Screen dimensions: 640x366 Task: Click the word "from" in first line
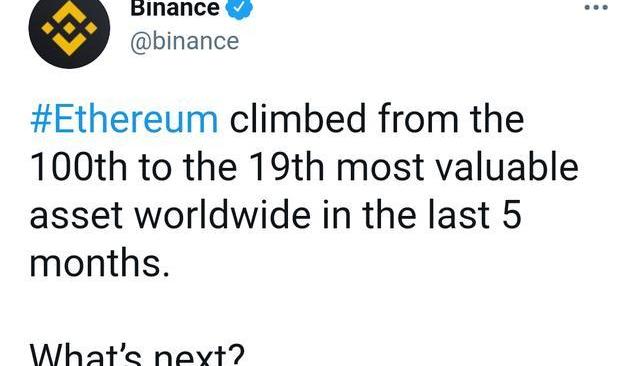[418, 119]
